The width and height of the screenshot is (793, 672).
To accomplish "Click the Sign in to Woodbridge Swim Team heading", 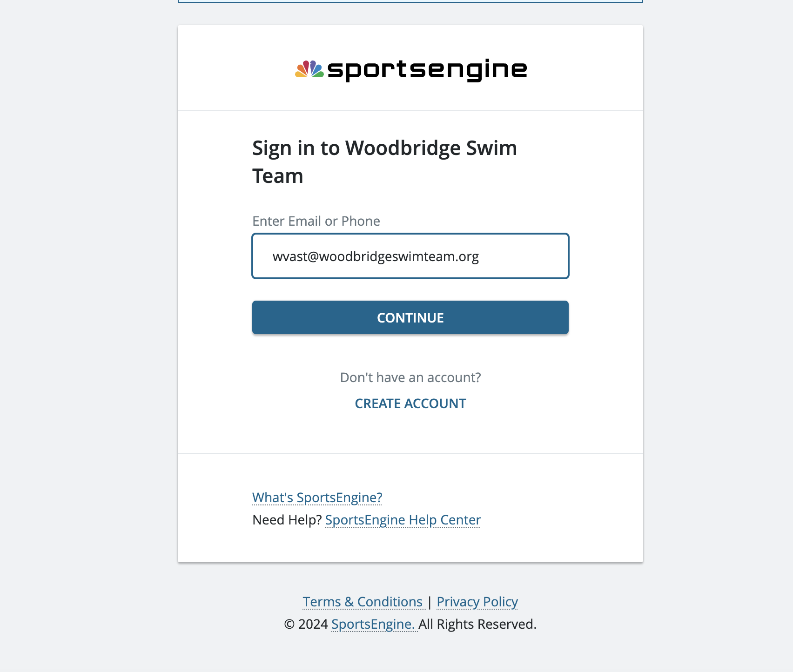I will click(384, 148).
